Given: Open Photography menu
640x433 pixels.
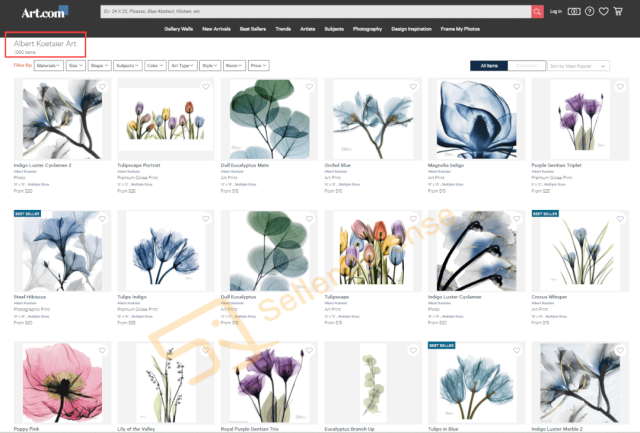Looking at the screenshot, I should (x=367, y=29).
